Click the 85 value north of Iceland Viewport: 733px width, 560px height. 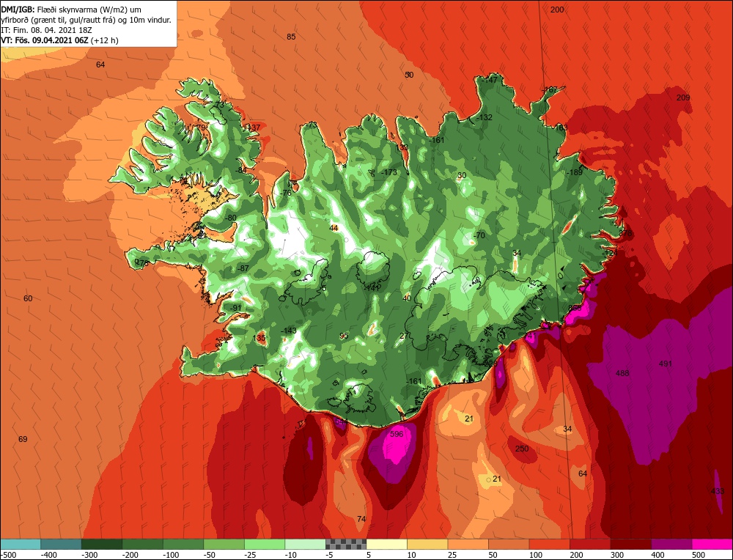291,37
